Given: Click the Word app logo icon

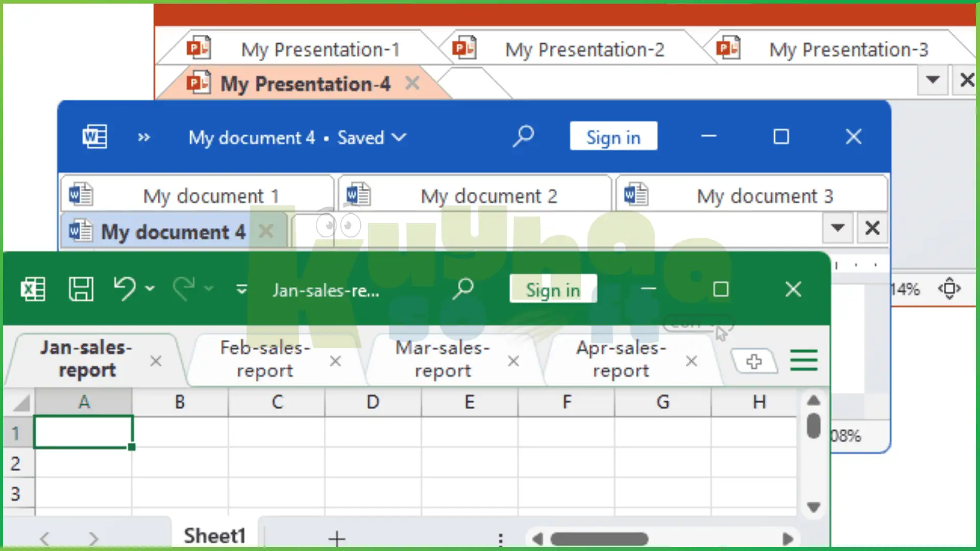Looking at the screenshot, I should [95, 137].
